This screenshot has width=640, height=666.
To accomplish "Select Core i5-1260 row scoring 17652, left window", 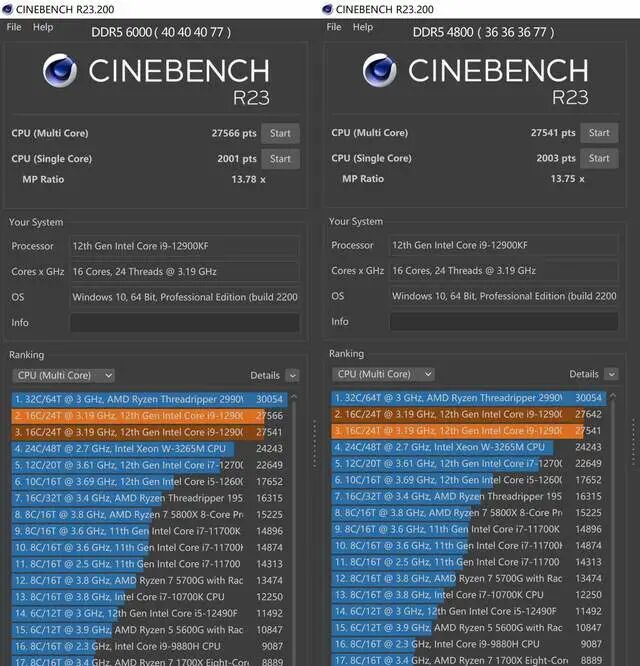I will (x=149, y=482).
